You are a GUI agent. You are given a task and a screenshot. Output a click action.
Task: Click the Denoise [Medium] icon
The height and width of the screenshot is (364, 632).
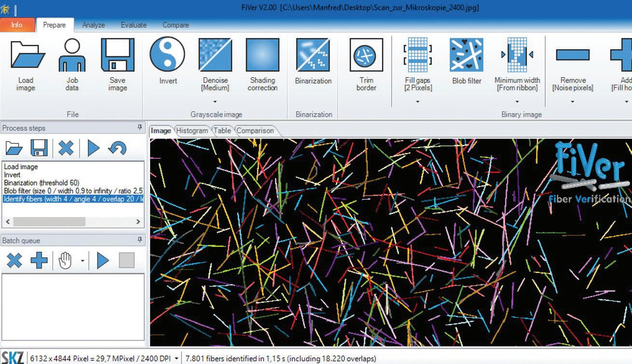[x=215, y=55]
